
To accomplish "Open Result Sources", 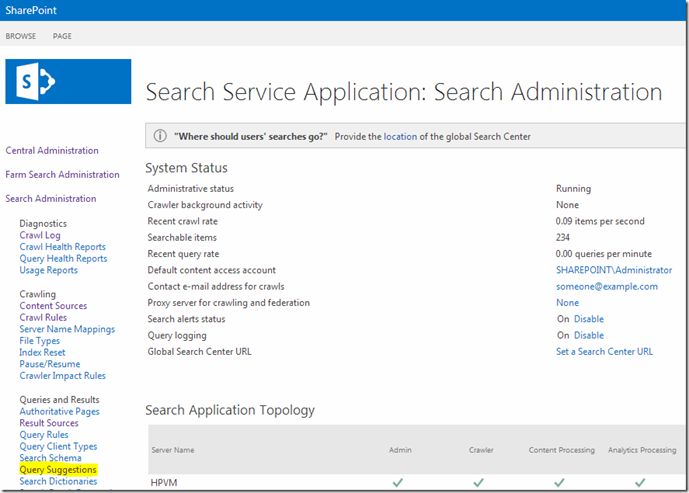I will click(x=49, y=423).
